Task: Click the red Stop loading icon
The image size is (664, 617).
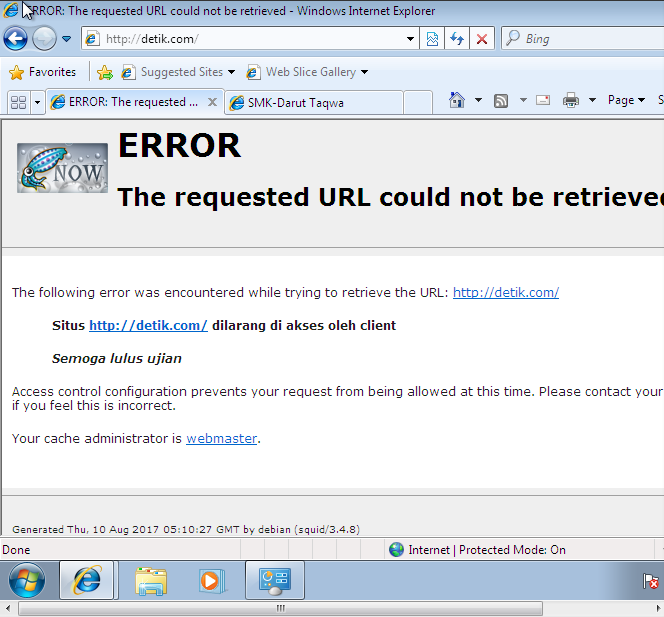Action: [x=481, y=39]
